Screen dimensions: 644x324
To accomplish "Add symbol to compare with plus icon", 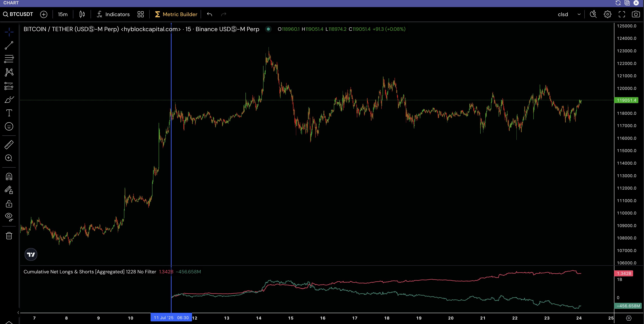I will (x=44, y=14).
